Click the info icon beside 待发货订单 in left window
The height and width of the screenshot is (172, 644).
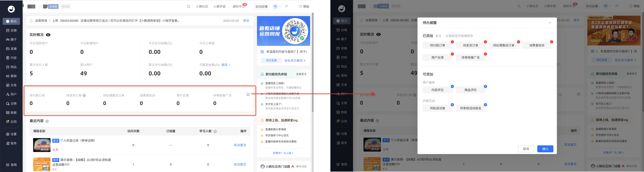click(84, 95)
